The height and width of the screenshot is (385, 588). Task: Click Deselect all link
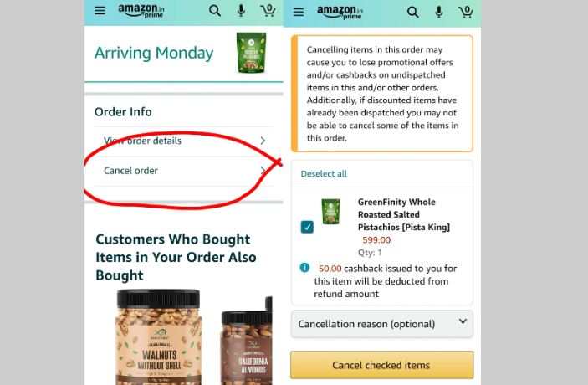coord(324,174)
